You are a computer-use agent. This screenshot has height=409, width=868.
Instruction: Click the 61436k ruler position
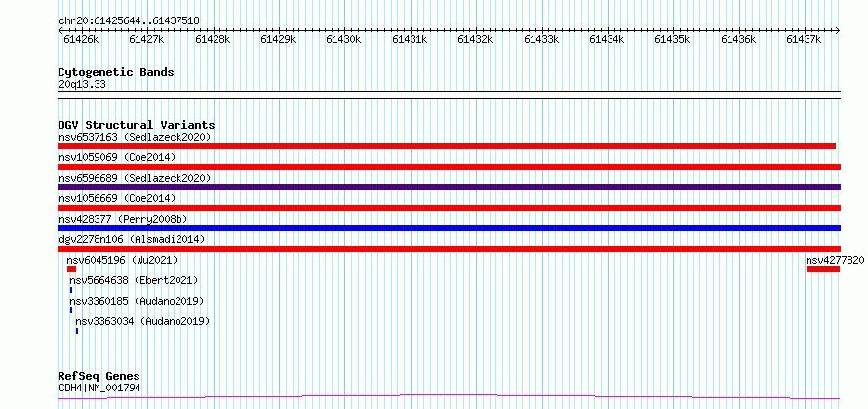738,39
